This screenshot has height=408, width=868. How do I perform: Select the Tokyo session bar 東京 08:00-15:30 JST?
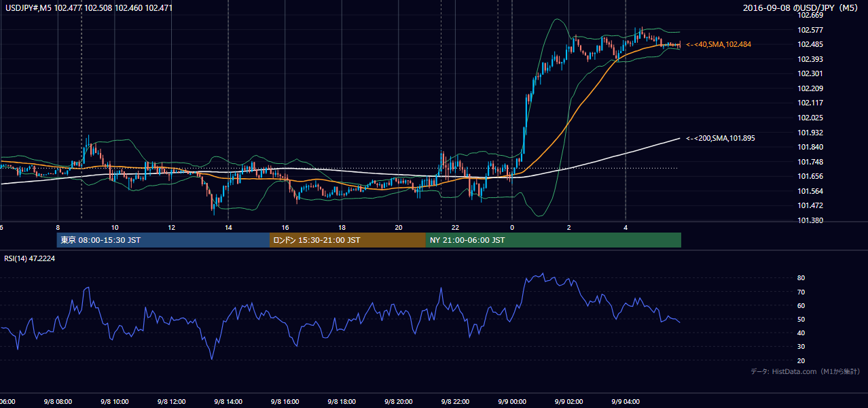[x=163, y=240]
